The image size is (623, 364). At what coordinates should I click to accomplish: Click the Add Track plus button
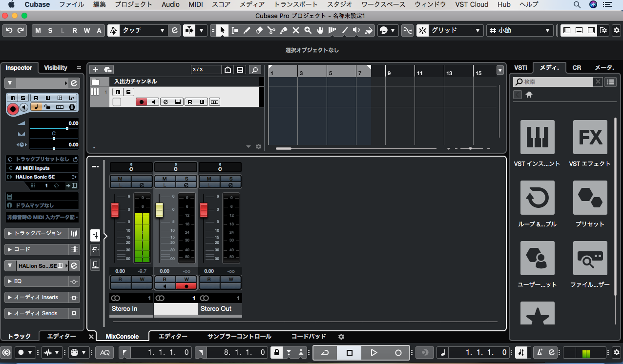pyautogui.click(x=95, y=70)
